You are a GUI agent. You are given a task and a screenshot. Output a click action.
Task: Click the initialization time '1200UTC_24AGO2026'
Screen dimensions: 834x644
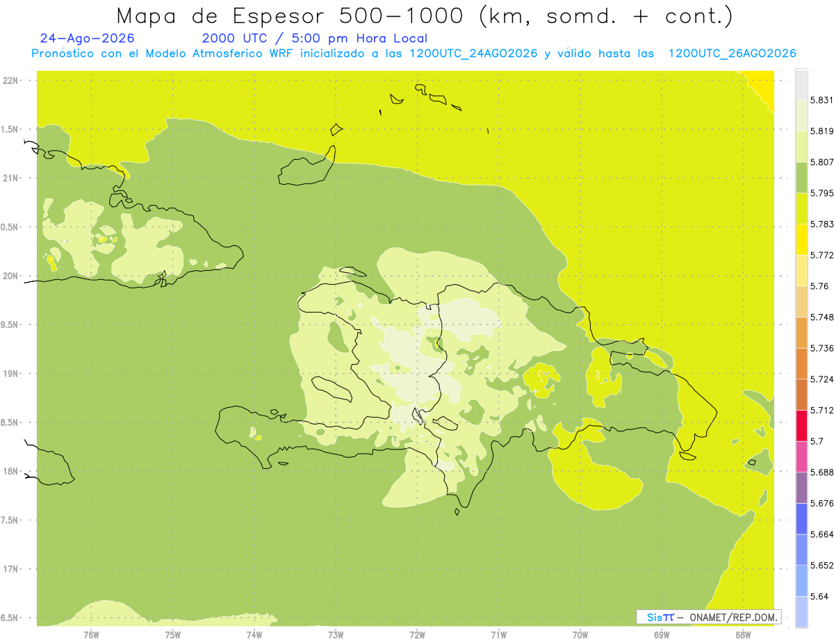point(473,53)
